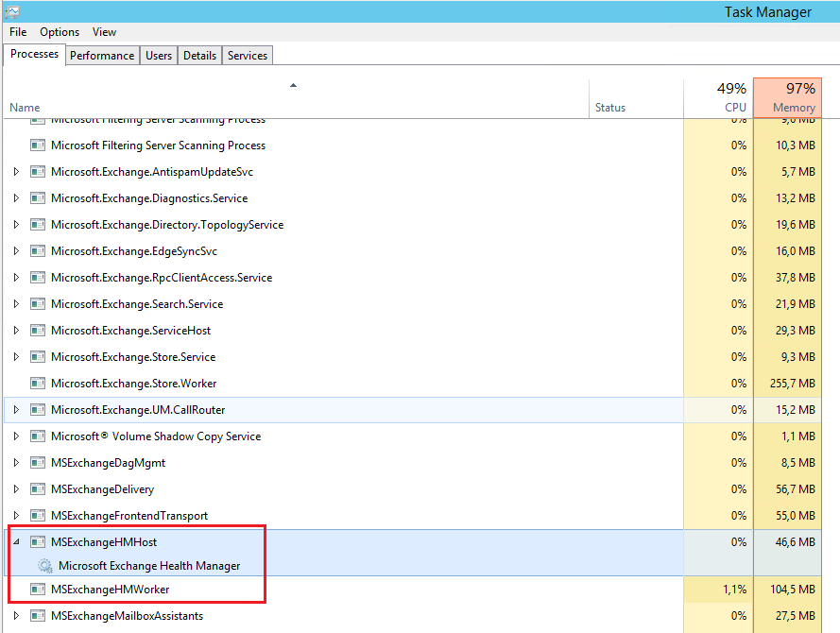Image resolution: width=840 pixels, height=633 pixels.
Task: Sort by the Status column header
Action: click(x=637, y=98)
